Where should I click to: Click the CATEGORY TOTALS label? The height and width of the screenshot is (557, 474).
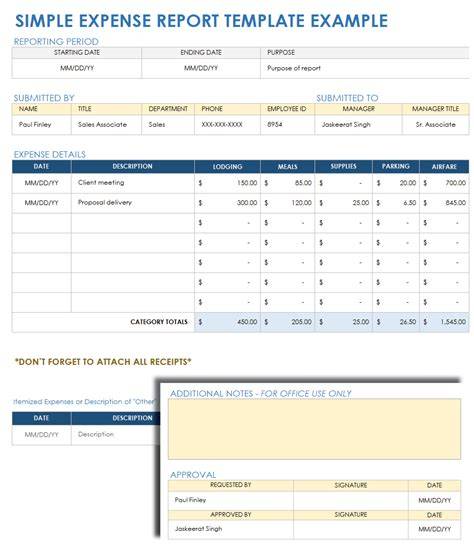click(x=159, y=322)
